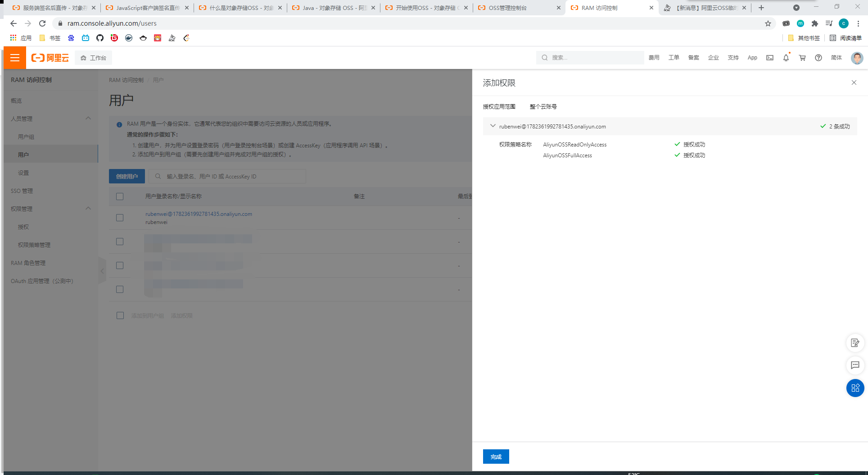Image resolution: width=868 pixels, height=475 pixels.
Task: Focus the top 搜索 search box
Action: coord(590,58)
